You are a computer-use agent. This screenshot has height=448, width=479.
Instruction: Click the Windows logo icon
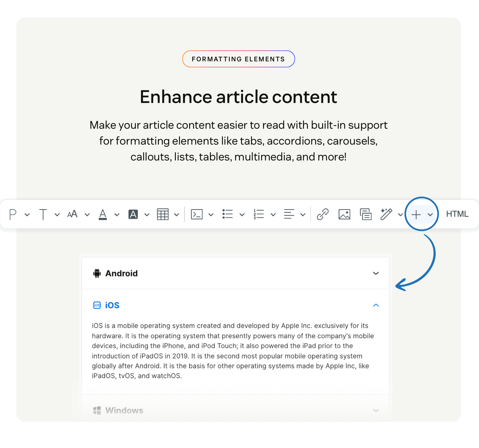point(97,410)
